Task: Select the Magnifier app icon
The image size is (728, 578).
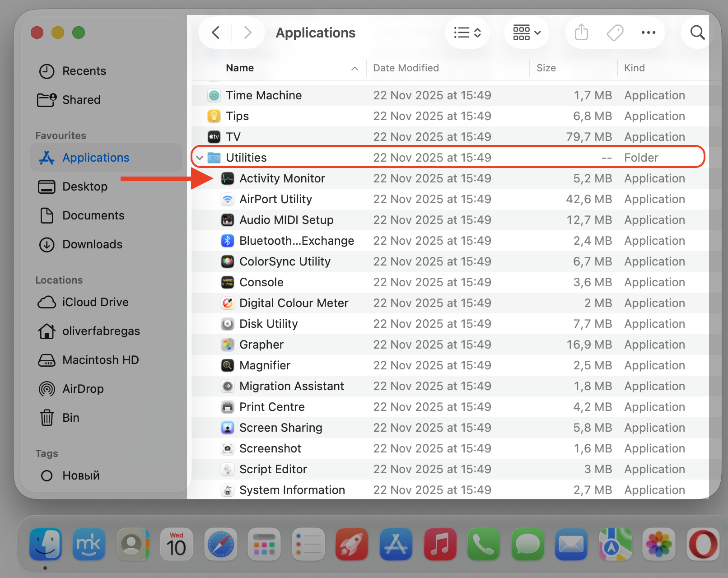Action: pyautogui.click(x=228, y=365)
